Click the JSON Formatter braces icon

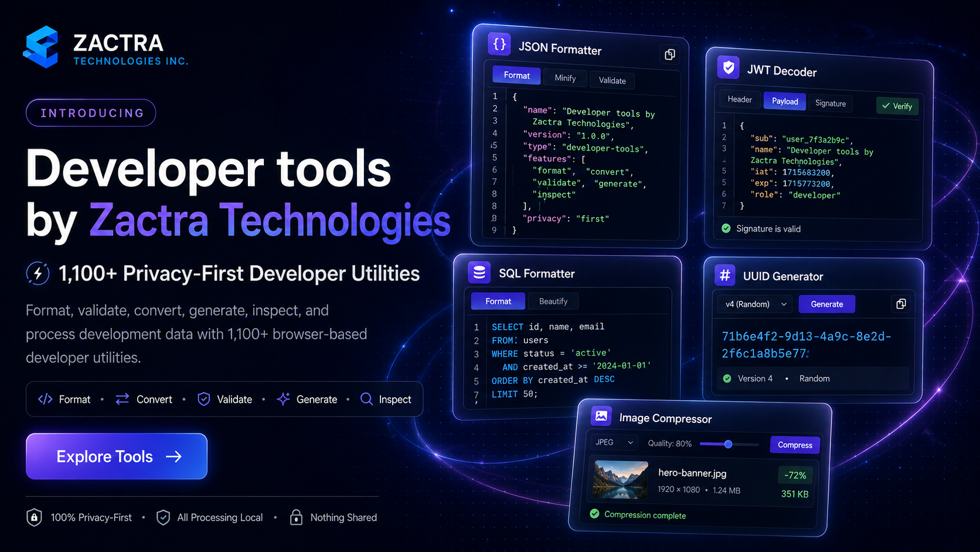coord(499,44)
